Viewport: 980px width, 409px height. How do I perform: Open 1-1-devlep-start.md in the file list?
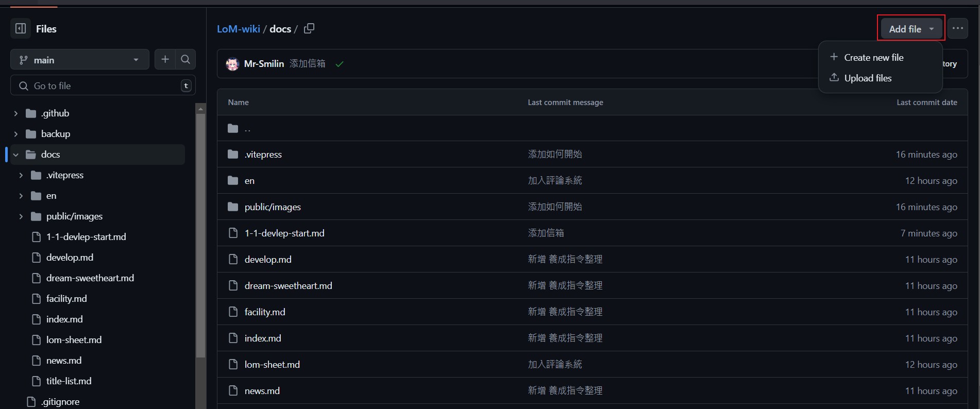pos(284,233)
